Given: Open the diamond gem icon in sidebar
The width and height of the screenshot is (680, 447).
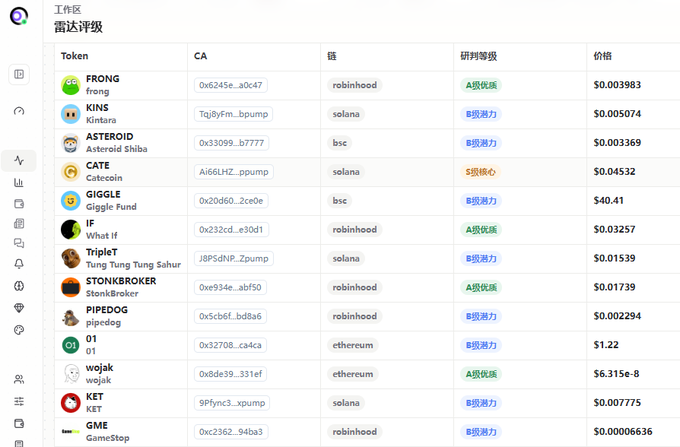Looking at the screenshot, I should pos(19,308).
